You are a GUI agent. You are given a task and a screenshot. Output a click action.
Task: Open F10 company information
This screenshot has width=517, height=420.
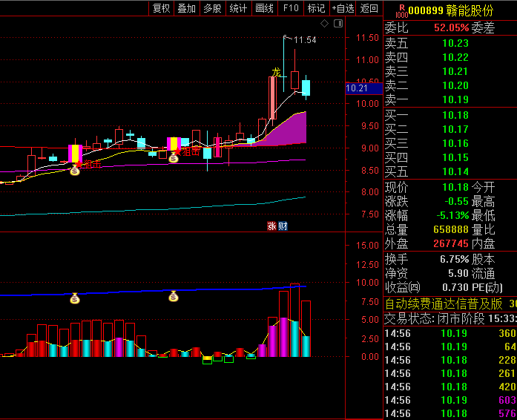point(291,8)
